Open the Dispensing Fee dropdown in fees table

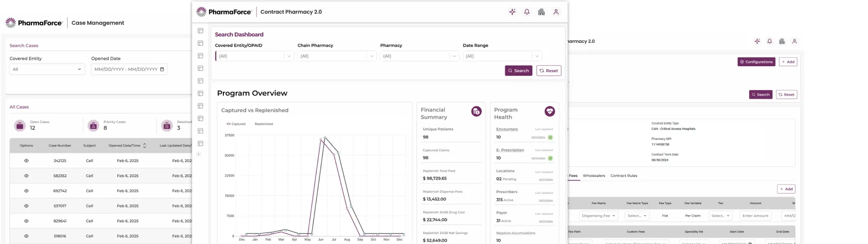(598, 216)
